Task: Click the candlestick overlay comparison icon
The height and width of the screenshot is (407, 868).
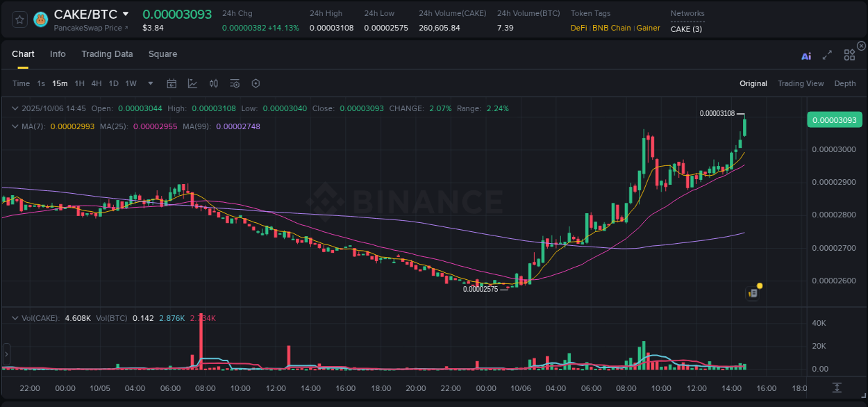Action: pos(214,83)
